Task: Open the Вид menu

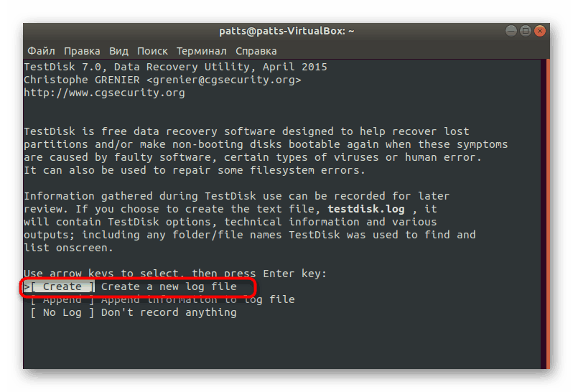Action: coord(118,51)
